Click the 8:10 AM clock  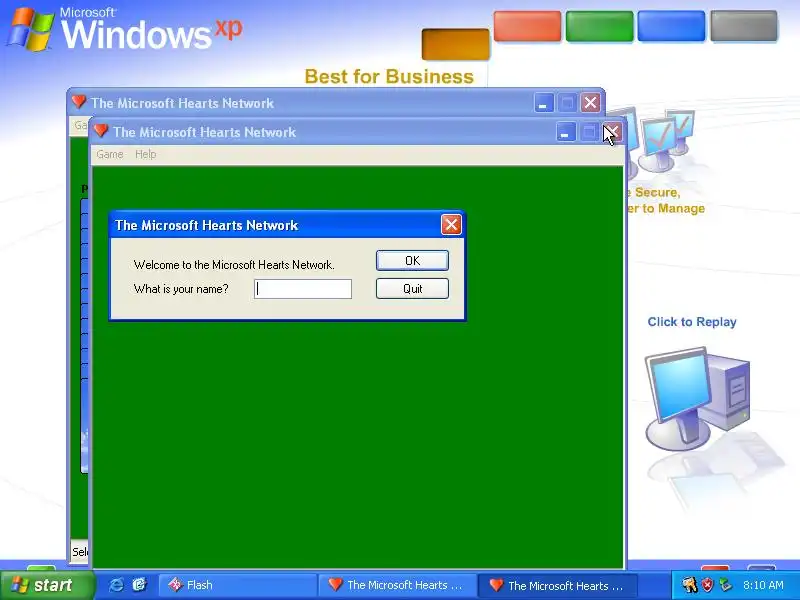pyautogui.click(x=763, y=585)
